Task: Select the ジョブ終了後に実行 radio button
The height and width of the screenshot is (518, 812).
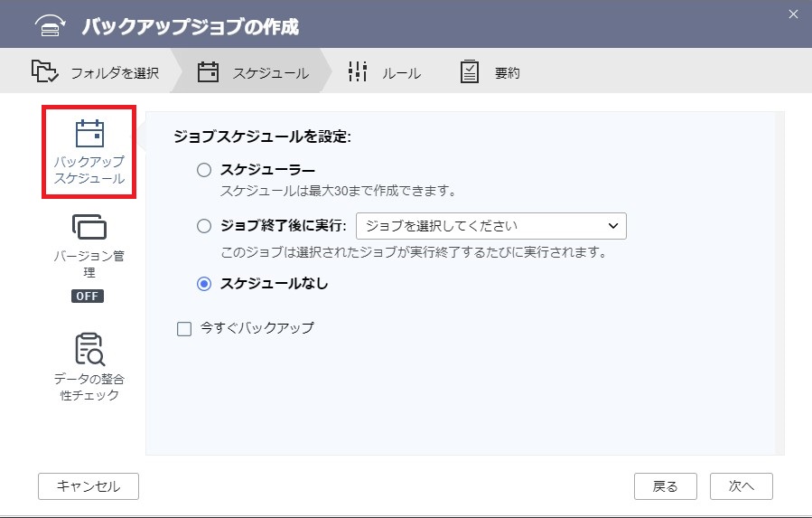Action: (x=204, y=226)
